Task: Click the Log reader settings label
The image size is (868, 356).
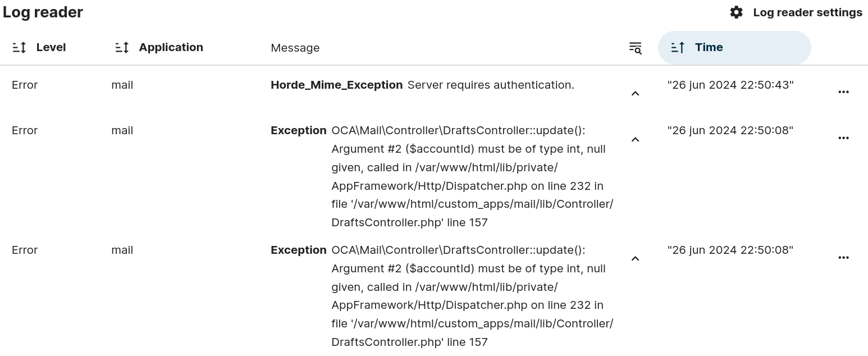Action: [x=807, y=12]
